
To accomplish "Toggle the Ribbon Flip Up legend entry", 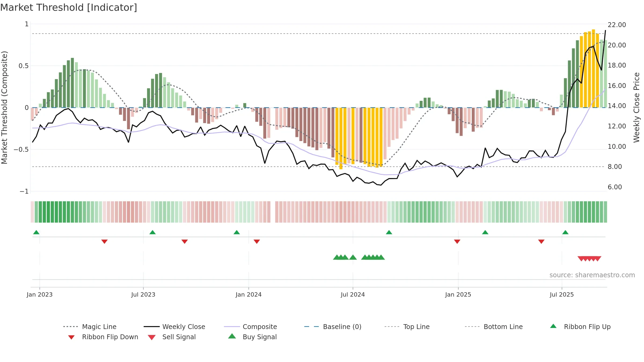I will tap(580, 327).
